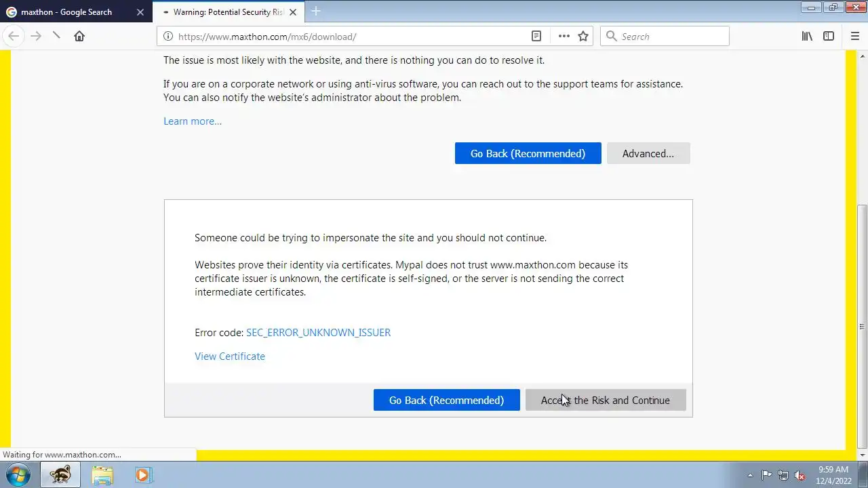The width and height of the screenshot is (868, 488).
Task: Click Accept the Risk and Continue button
Action: point(606,400)
